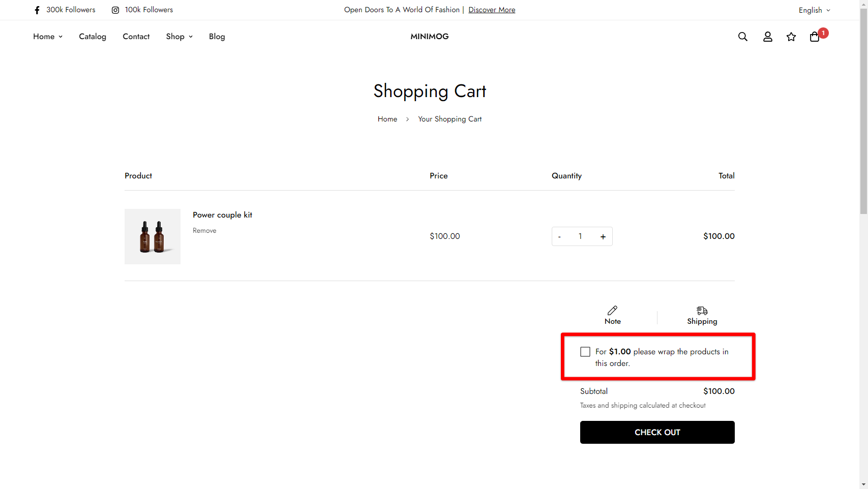Expand the English language dropdown
The height and width of the screenshot is (489, 868).
(x=814, y=10)
